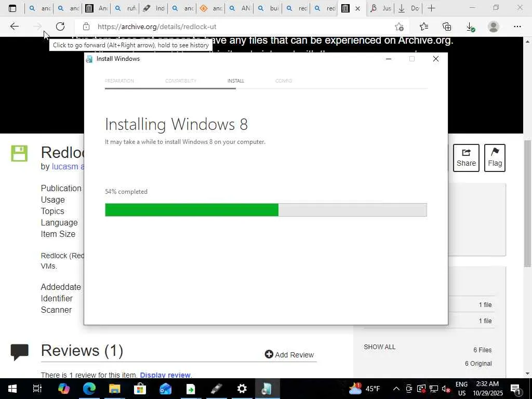Image resolution: width=532 pixels, height=399 pixels.
Task: Click the installation progress bar
Action: (266, 210)
